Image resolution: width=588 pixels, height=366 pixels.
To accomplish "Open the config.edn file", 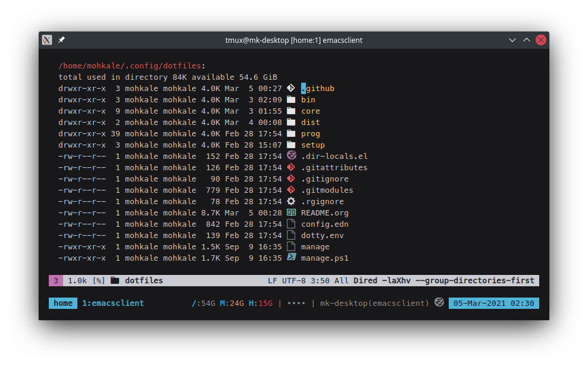I will click(x=324, y=224).
